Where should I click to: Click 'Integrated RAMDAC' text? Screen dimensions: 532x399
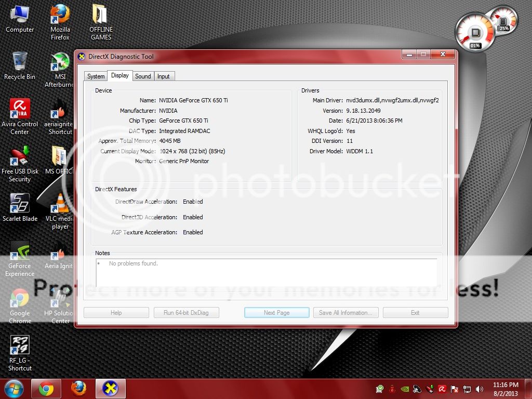[184, 131]
